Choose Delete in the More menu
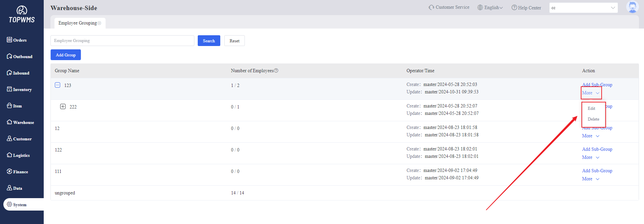This screenshot has height=224, width=644. coord(593,119)
